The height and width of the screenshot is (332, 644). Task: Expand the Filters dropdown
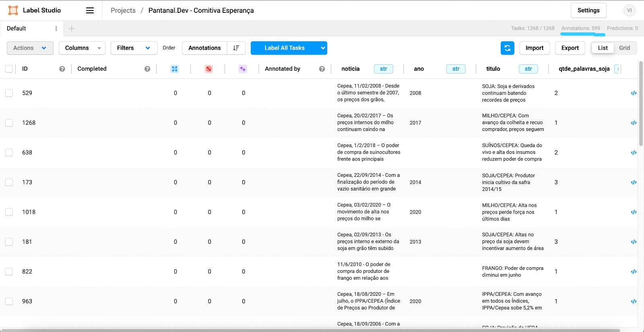pyautogui.click(x=134, y=48)
